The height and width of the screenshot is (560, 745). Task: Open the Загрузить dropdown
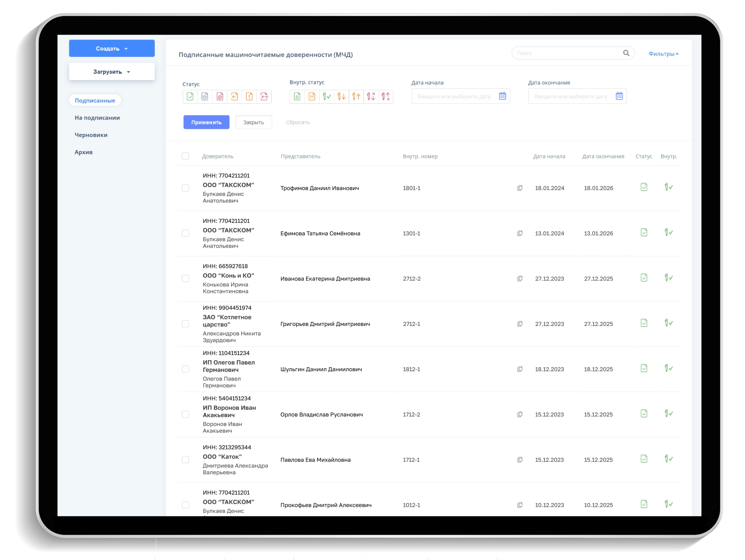click(112, 72)
